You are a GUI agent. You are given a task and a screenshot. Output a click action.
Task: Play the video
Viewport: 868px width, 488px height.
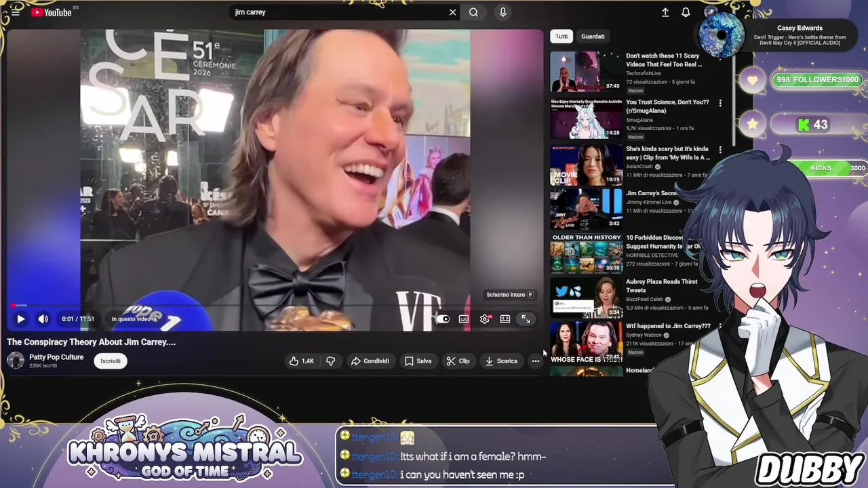[x=20, y=319]
